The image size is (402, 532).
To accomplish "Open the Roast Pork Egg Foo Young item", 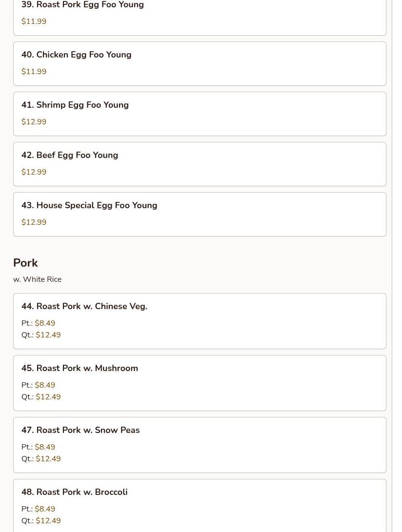I will (200, 17).
